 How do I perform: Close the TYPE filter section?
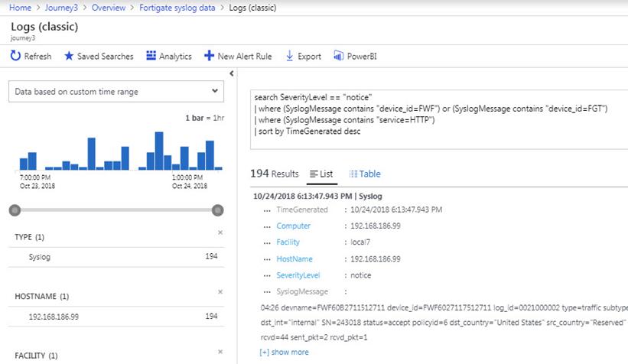pos(220,232)
